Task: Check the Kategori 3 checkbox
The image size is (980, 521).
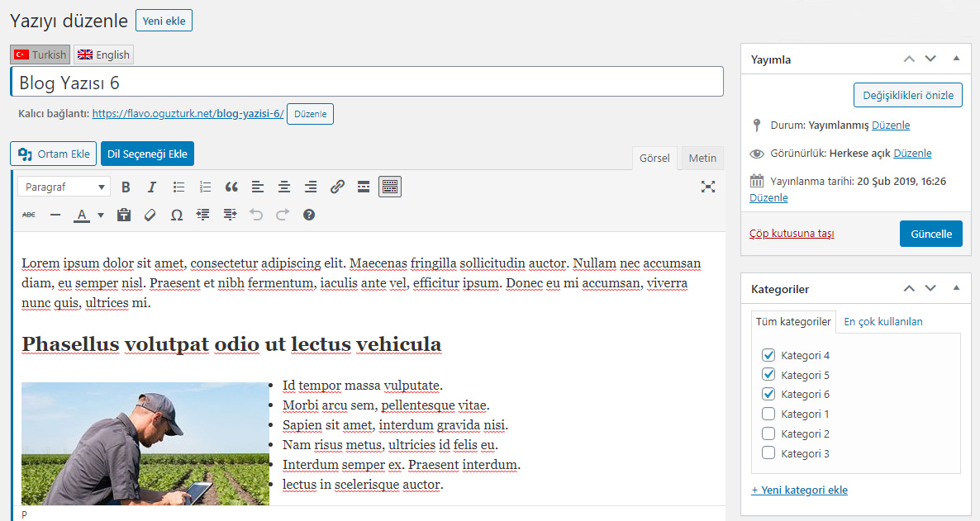Action: tap(768, 453)
